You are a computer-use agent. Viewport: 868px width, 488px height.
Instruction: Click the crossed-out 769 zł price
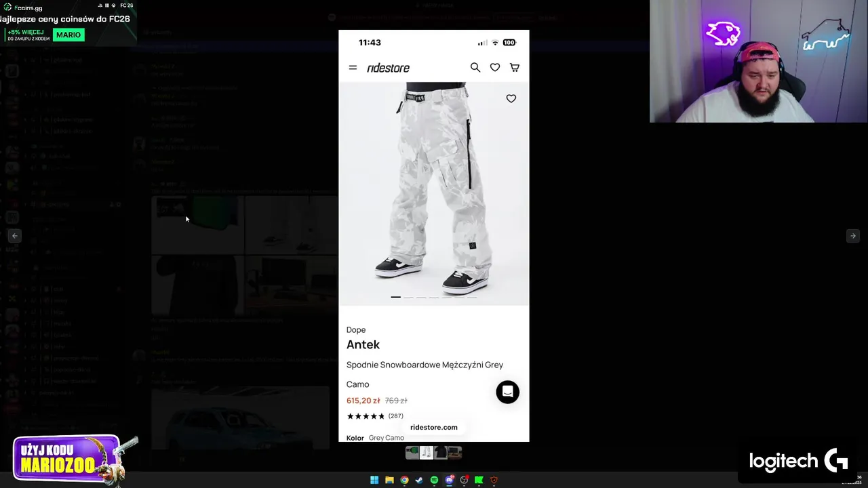click(x=396, y=401)
